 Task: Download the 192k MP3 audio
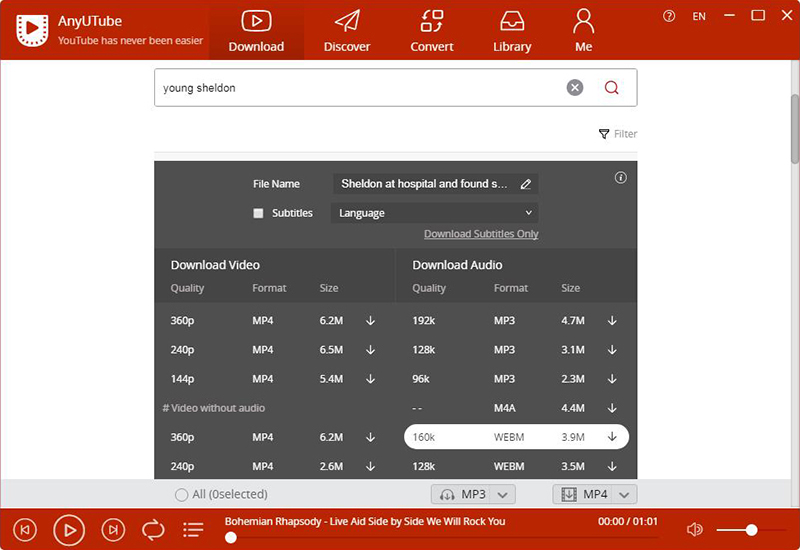[x=612, y=320]
